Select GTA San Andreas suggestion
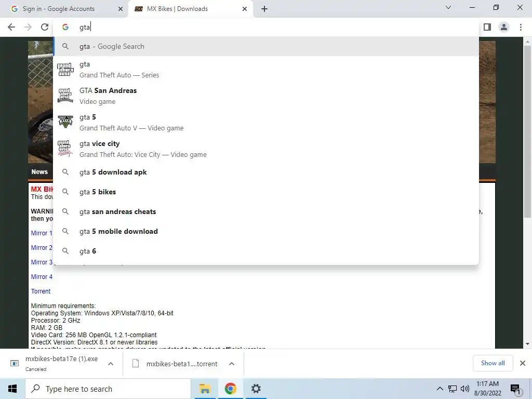Image resolution: width=532 pixels, height=399 pixels. click(266, 96)
